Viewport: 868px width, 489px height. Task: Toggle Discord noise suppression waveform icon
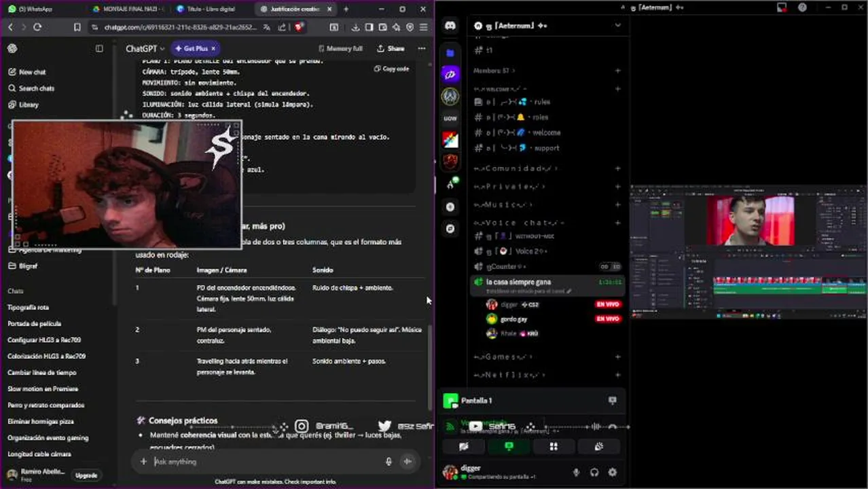pyautogui.click(x=596, y=427)
